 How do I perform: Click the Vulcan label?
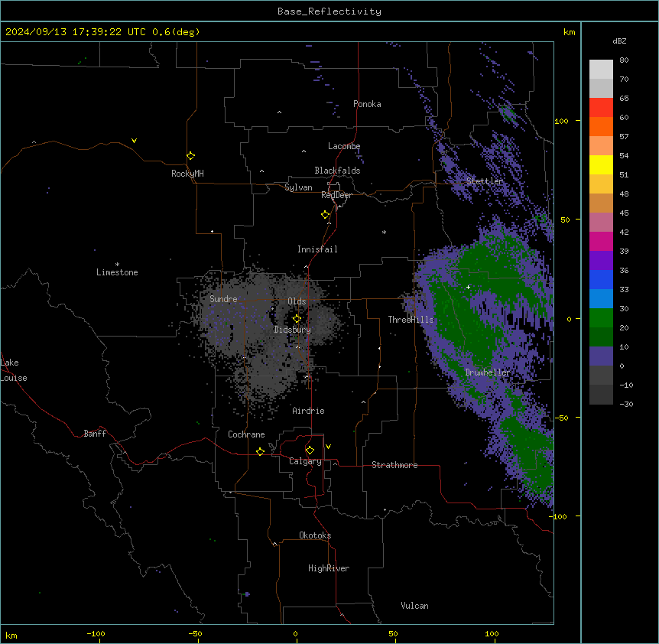coord(415,606)
